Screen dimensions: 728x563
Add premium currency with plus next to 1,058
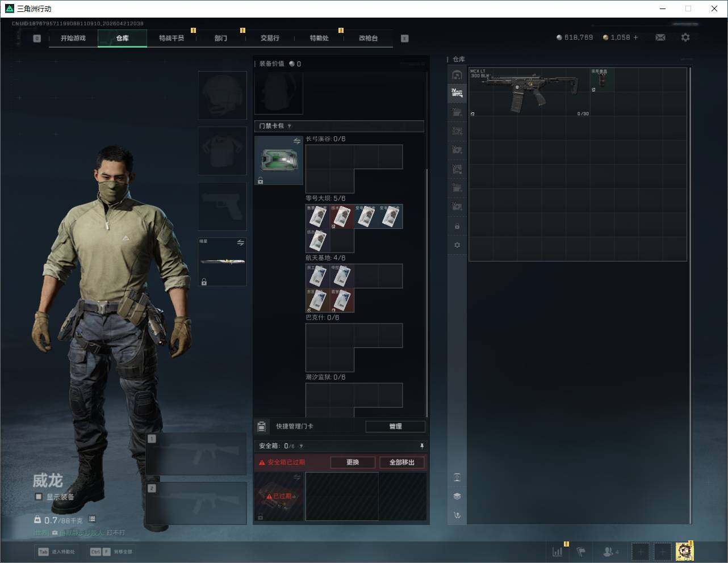635,37
